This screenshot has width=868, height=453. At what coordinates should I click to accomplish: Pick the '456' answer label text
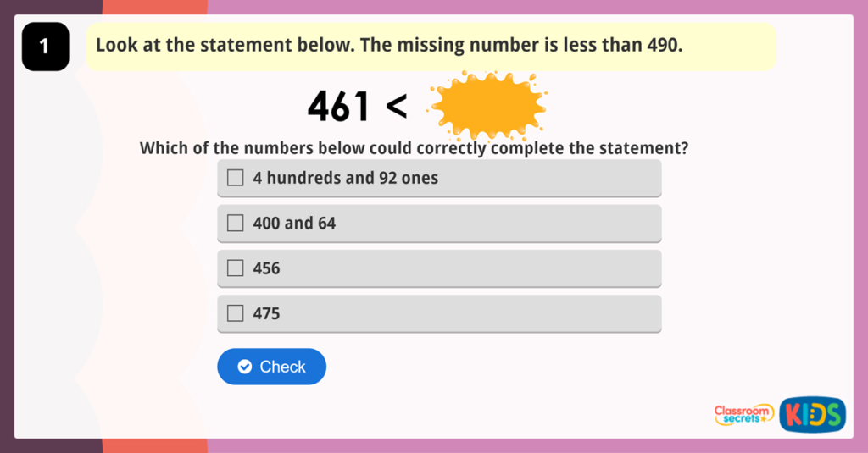[266, 268]
